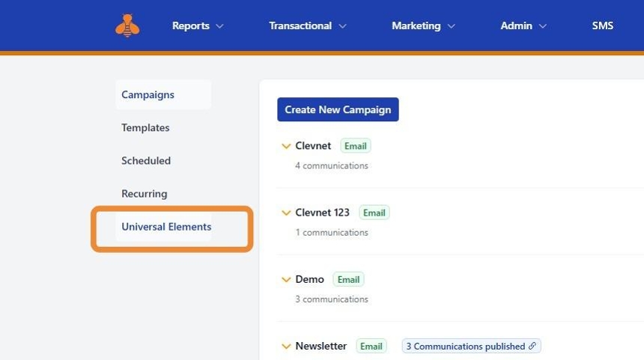The width and height of the screenshot is (644, 360).
Task: Go to the SMS menu item
Action: 602,25
